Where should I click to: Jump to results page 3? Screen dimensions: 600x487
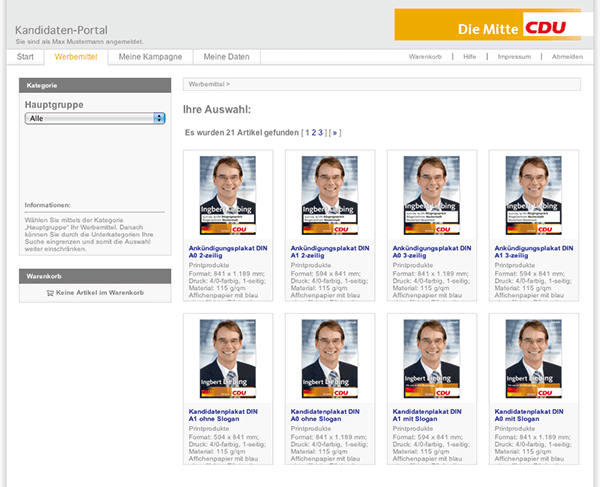coord(321,132)
